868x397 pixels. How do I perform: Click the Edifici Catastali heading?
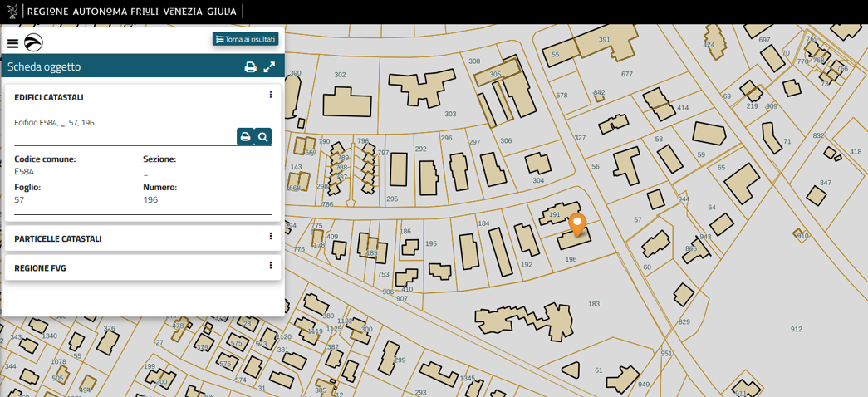(49, 97)
